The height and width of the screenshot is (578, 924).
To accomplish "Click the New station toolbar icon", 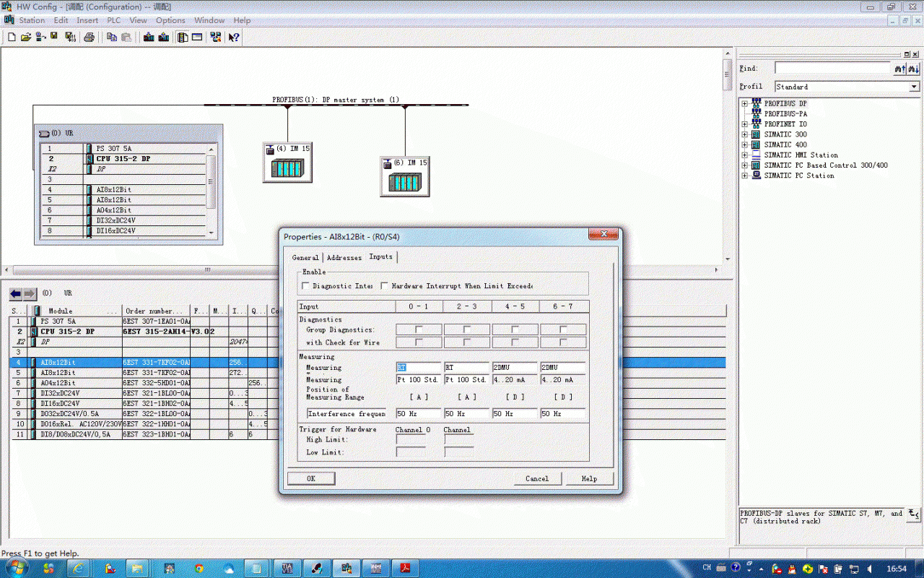I will tap(12, 37).
